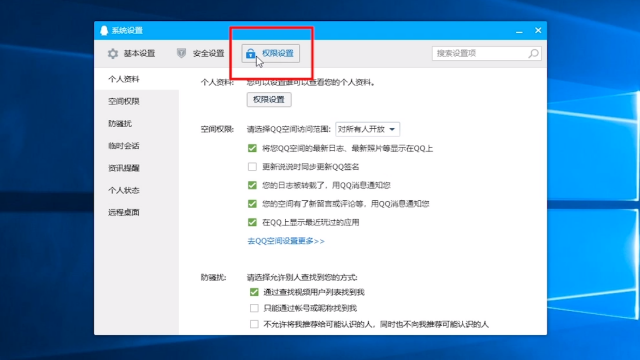This screenshot has width=640, height=360.
Task: Open 资讯提醒 sidebar section
Action: (x=136, y=168)
